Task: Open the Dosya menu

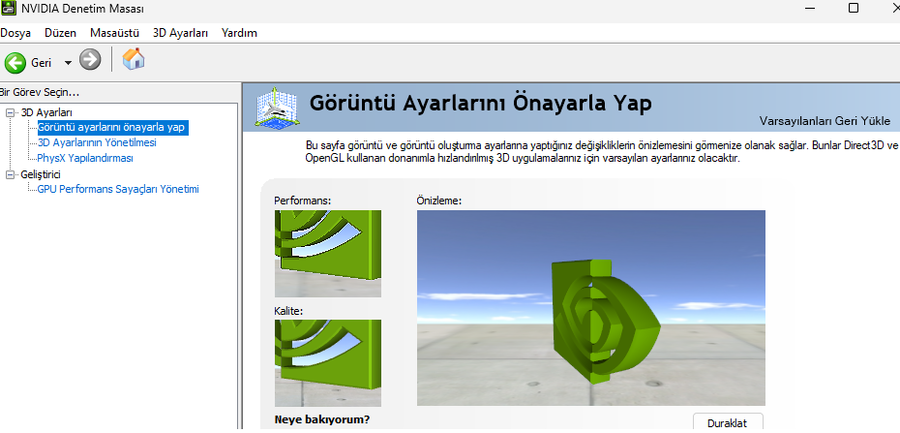Action: point(15,33)
